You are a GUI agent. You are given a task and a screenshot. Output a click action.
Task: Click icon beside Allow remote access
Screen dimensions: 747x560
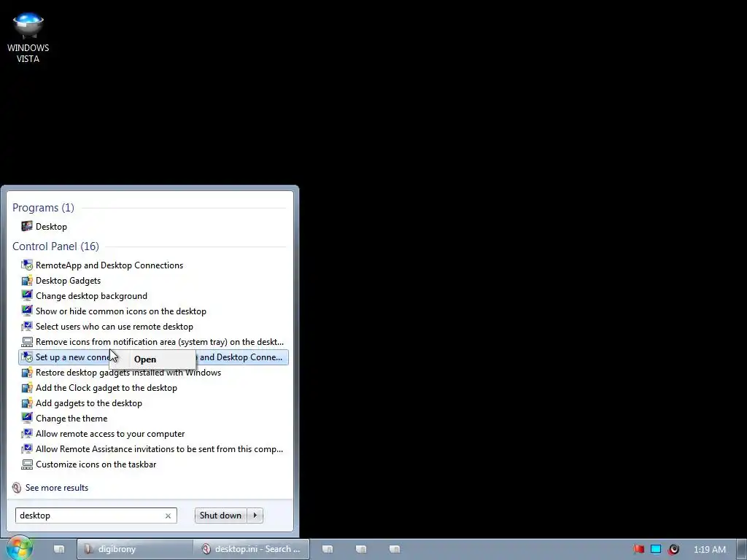[27, 434]
